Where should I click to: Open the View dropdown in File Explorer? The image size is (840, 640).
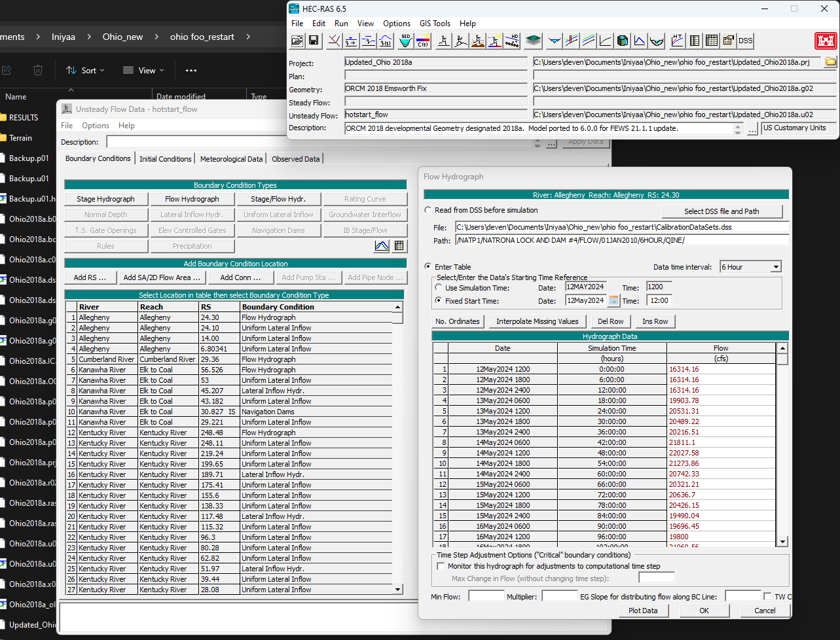click(x=144, y=70)
